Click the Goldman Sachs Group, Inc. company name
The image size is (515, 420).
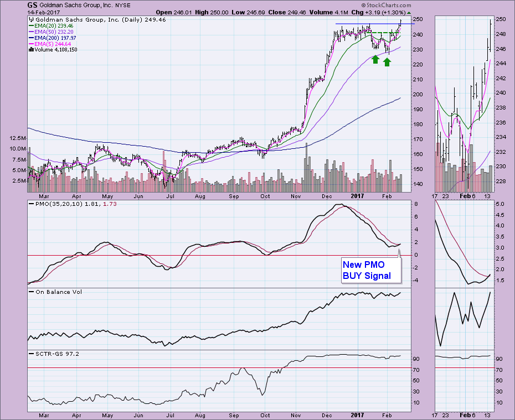tap(76, 5)
